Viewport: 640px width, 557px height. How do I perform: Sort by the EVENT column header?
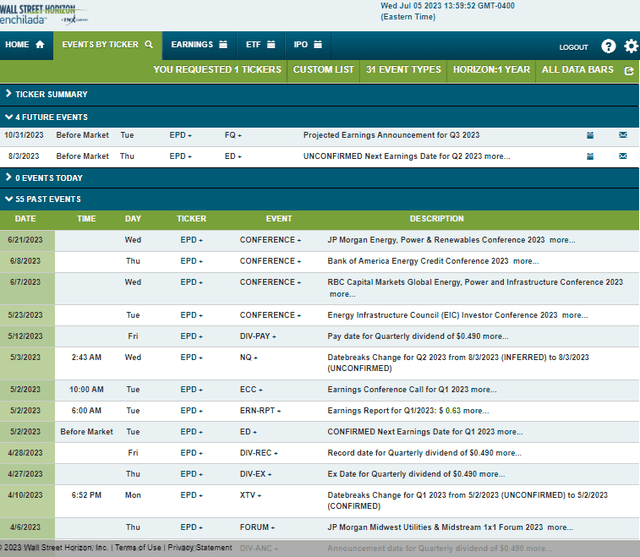tap(279, 219)
